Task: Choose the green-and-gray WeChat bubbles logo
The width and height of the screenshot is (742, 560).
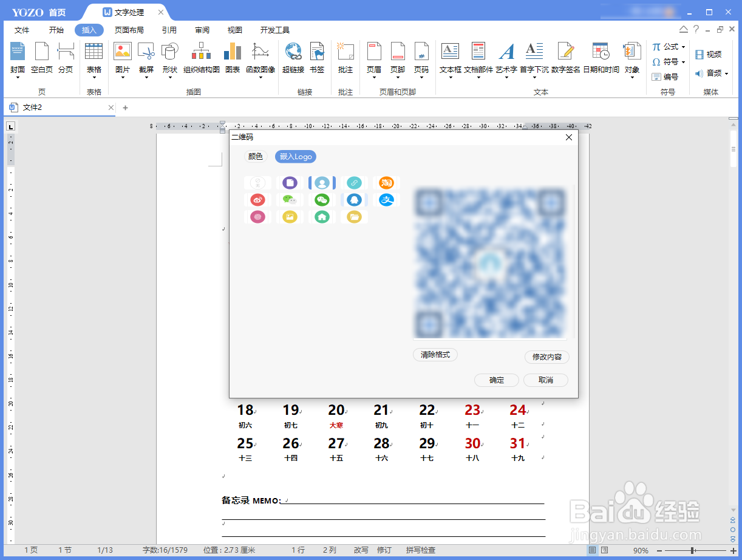Action: (x=290, y=200)
